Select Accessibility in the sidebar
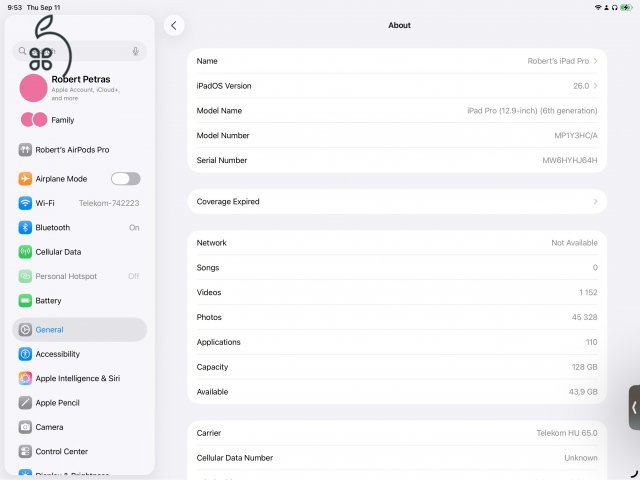 (80, 354)
